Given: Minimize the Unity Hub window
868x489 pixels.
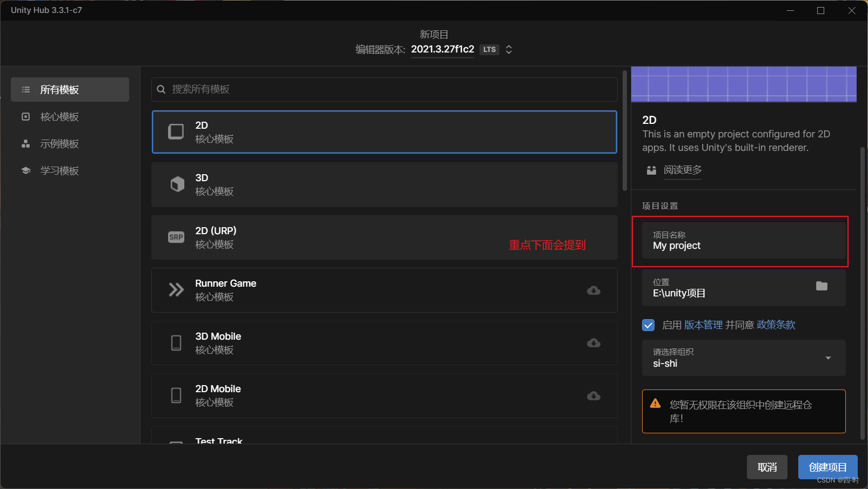Looking at the screenshot, I should [790, 10].
